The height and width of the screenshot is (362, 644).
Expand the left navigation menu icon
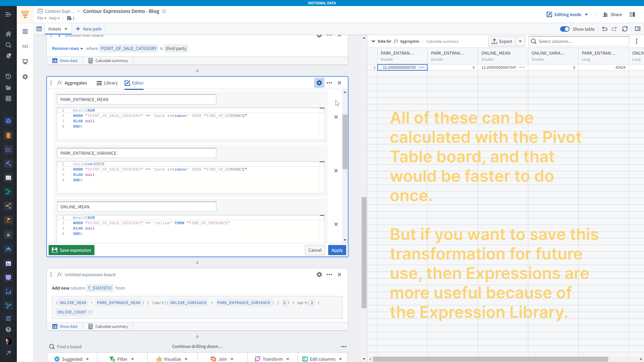[x=8, y=14]
